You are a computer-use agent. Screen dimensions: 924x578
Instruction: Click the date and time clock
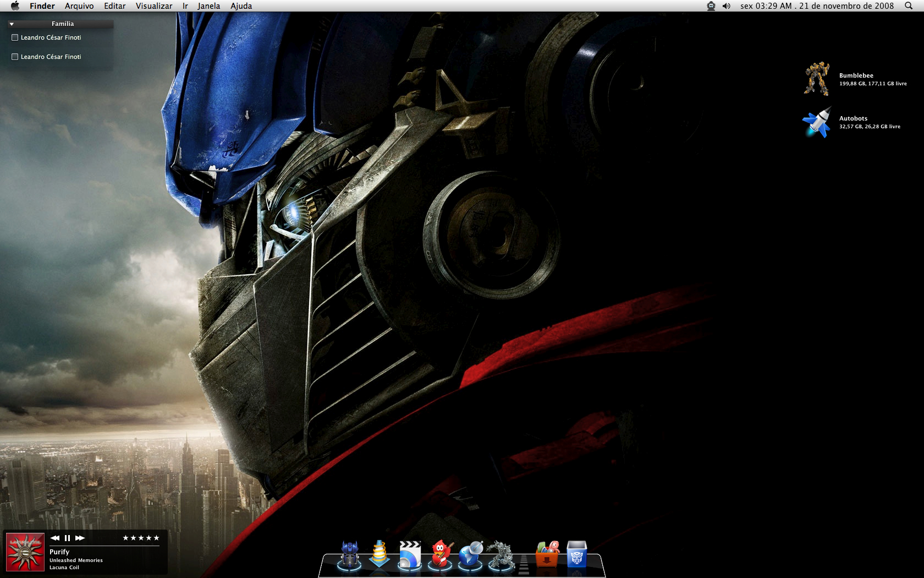pyautogui.click(x=817, y=6)
